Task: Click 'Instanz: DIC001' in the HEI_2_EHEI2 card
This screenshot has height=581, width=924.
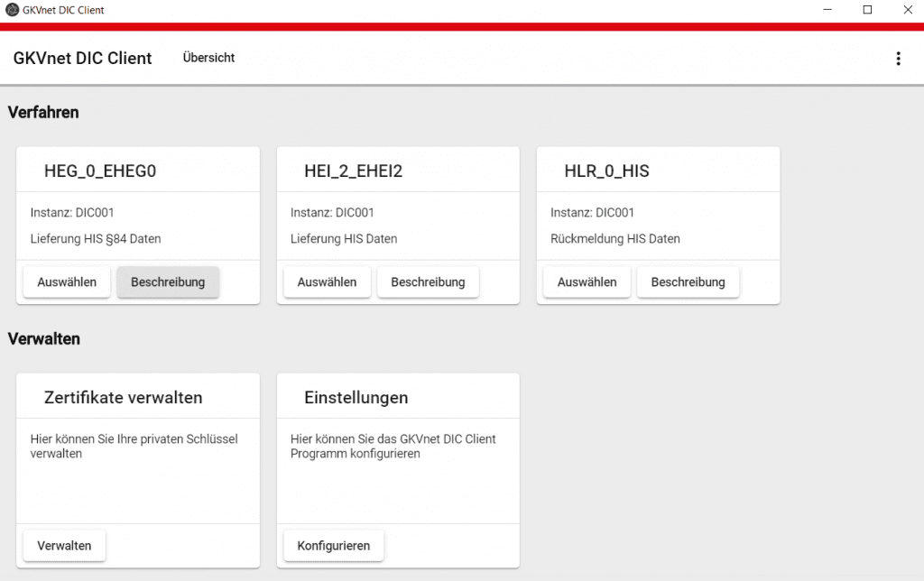Action: click(332, 213)
